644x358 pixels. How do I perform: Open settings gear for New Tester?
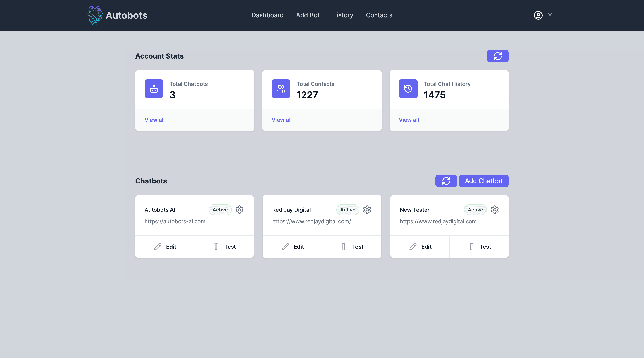[495, 210]
